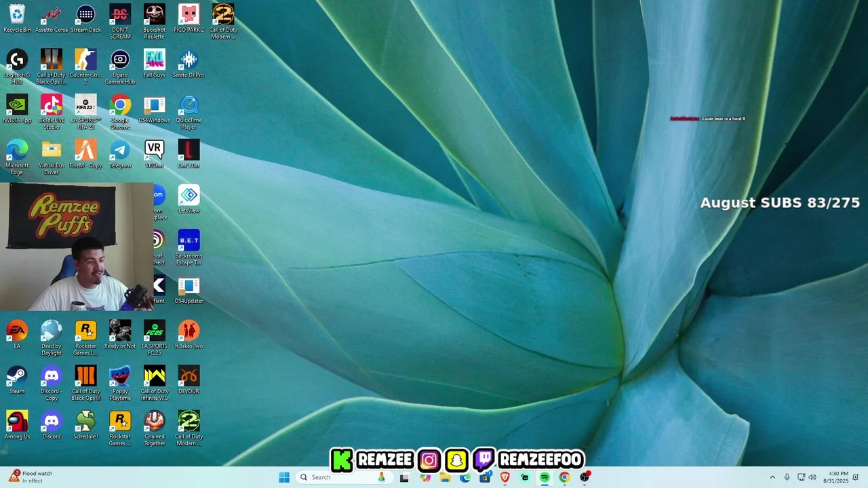Open the VRChat shortcut
This screenshot has height=488, width=868.
click(x=154, y=154)
